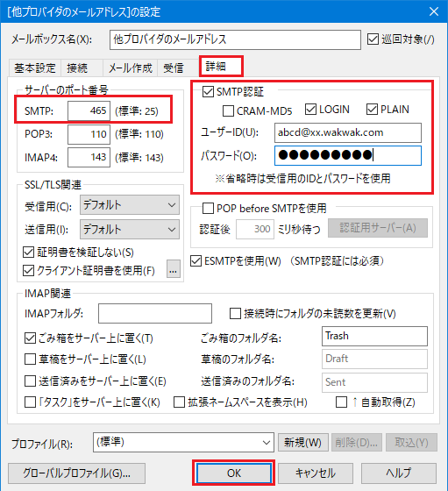The image size is (448, 491).
Task: Enable POP before SMTPを使用 checkbox
Action: pyautogui.click(x=208, y=209)
